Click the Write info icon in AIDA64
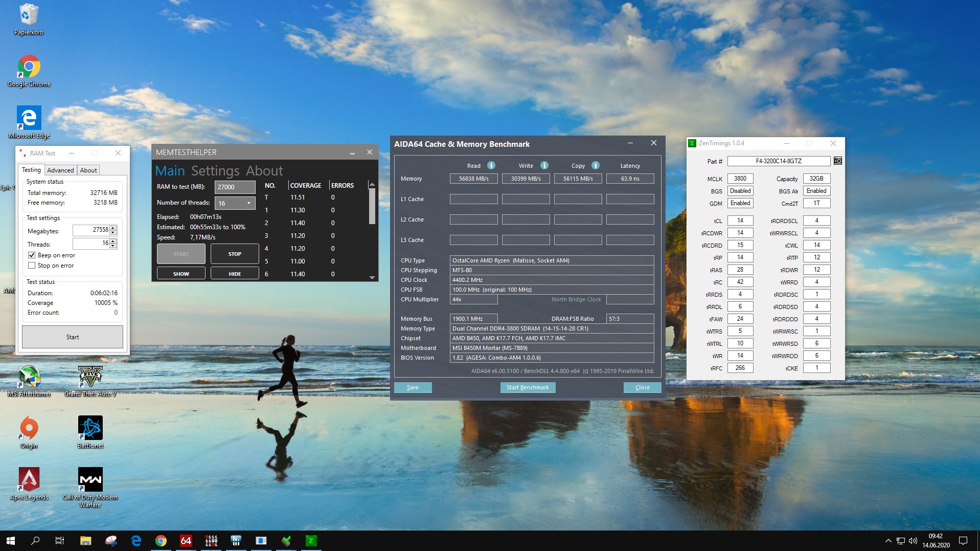Viewport: 980px width, 551px height. point(544,165)
